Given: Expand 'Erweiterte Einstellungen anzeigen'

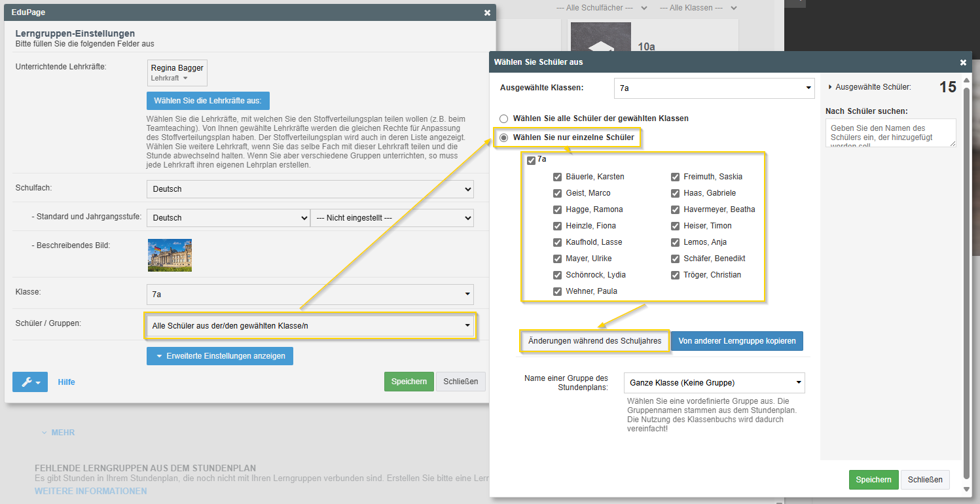Looking at the screenshot, I should (x=220, y=356).
